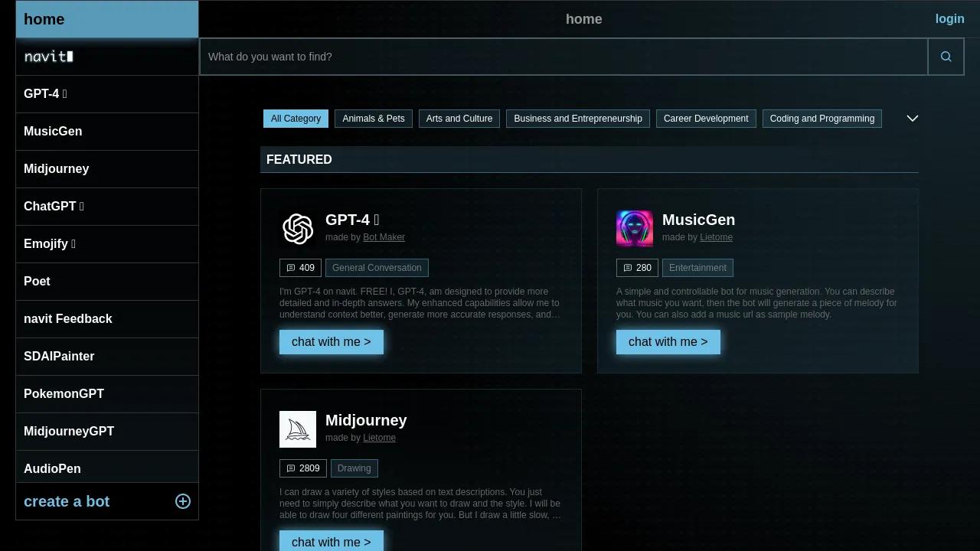Go to home in the sidebar
Viewport: 980px width, 551px height.
pyautogui.click(x=107, y=19)
